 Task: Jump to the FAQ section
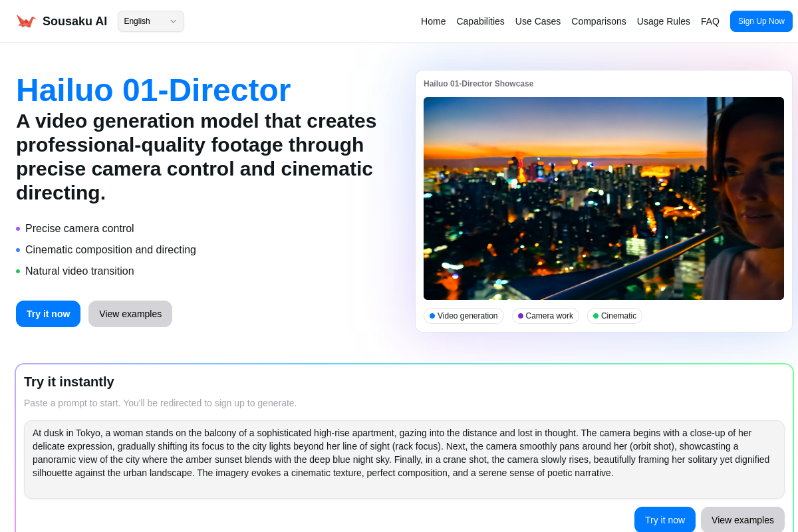(x=710, y=21)
